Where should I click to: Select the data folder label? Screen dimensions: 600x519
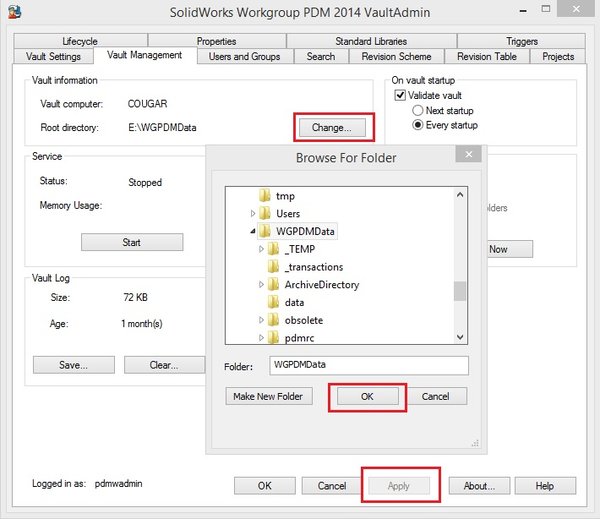pyautogui.click(x=295, y=302)
